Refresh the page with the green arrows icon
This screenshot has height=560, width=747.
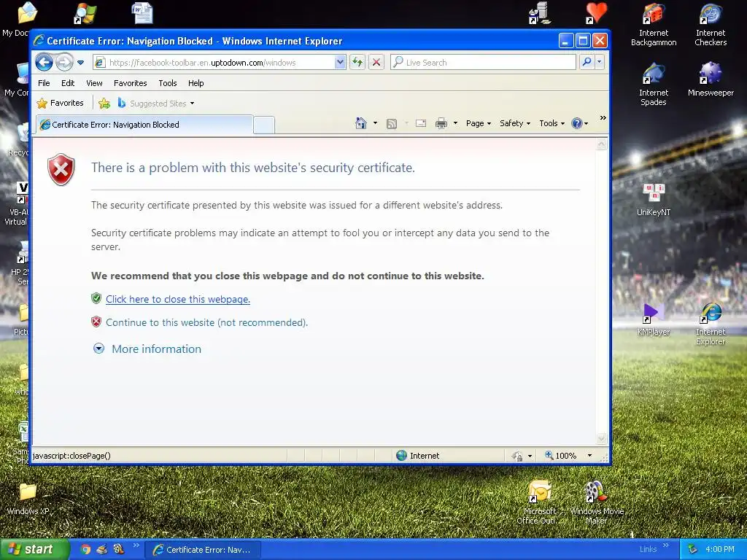(357, 63)
